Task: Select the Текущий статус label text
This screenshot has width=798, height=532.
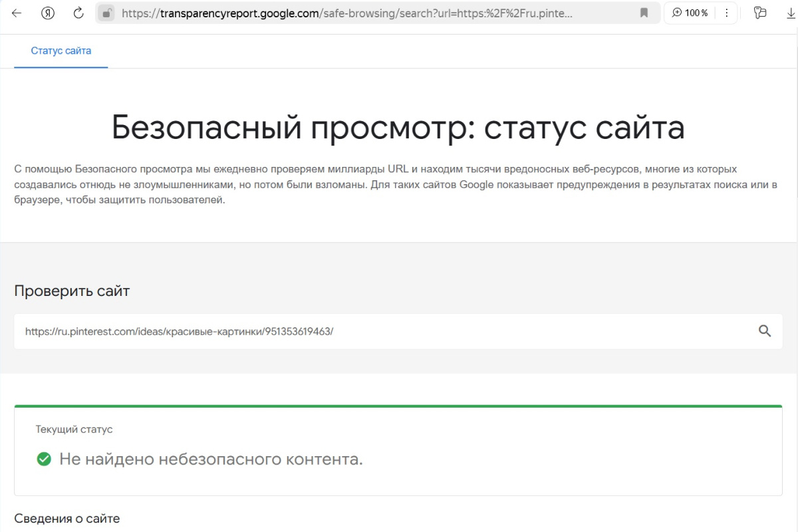Action: (x=73, y=429)
